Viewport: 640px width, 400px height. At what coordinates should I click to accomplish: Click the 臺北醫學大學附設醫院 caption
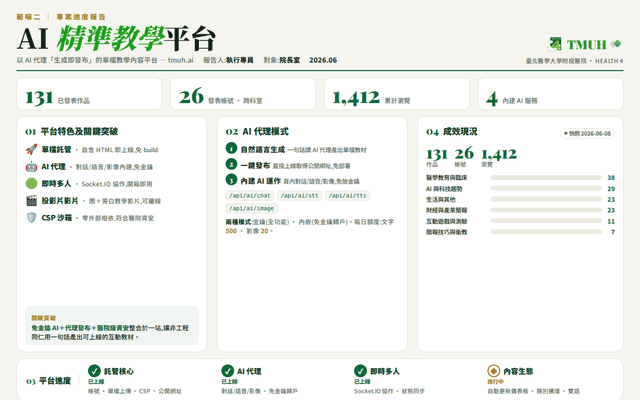tap(556, 61)
